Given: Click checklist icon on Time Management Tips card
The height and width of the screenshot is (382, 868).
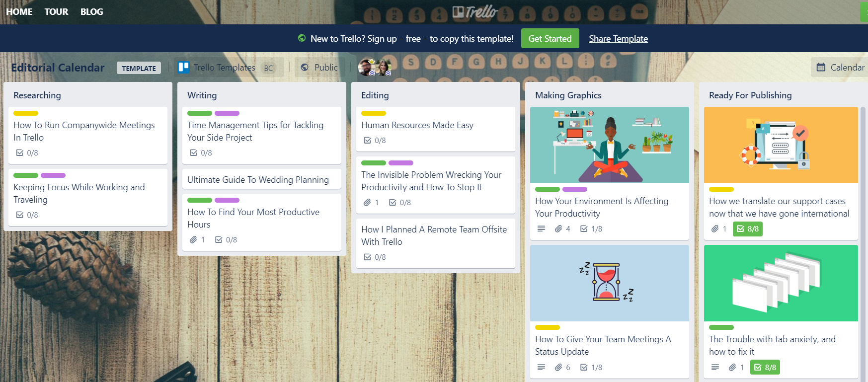Looking at the screenshot, I should tap(194, 153).
